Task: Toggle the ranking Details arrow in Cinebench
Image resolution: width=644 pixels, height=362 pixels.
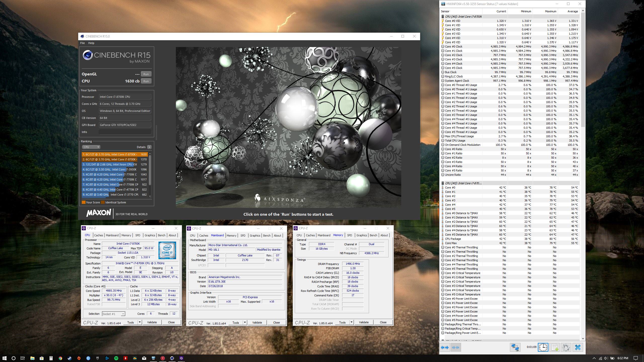Action: (x=149, y=147)
